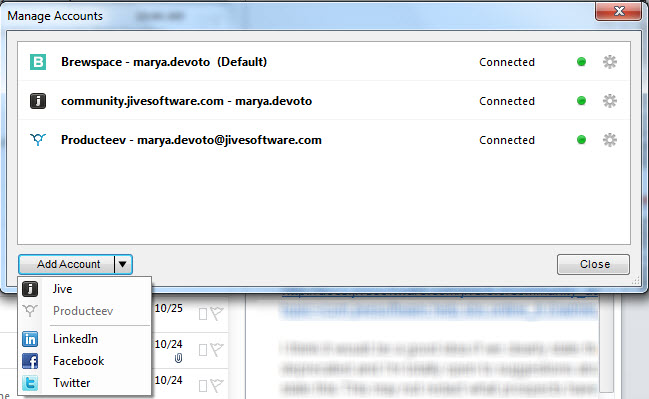Viewport: 649px width, 399px height.
Task: Click the Brewspace account logo icon
Action: coord(38,62)
